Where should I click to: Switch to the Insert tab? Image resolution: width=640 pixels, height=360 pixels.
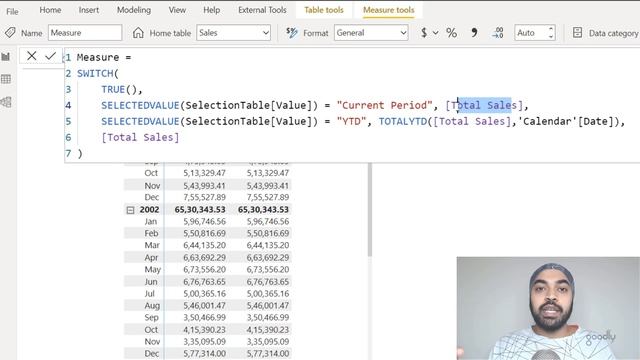(89, 10)
